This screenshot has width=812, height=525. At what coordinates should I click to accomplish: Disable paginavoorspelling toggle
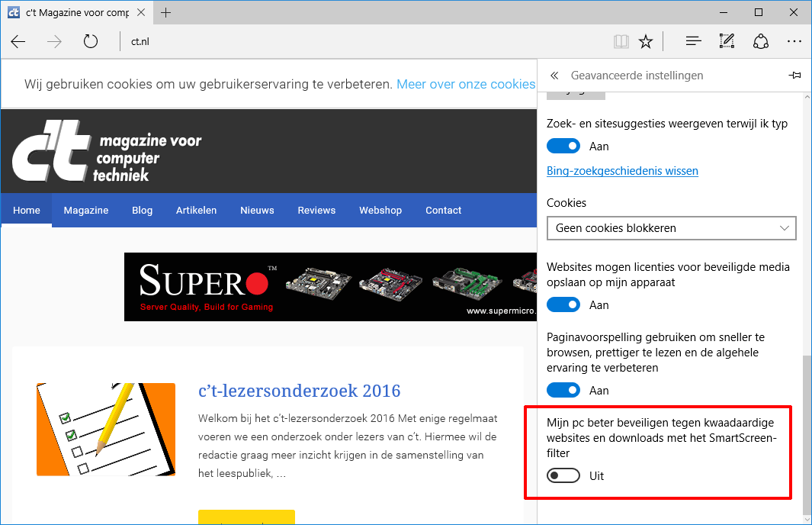pos(563,390)
